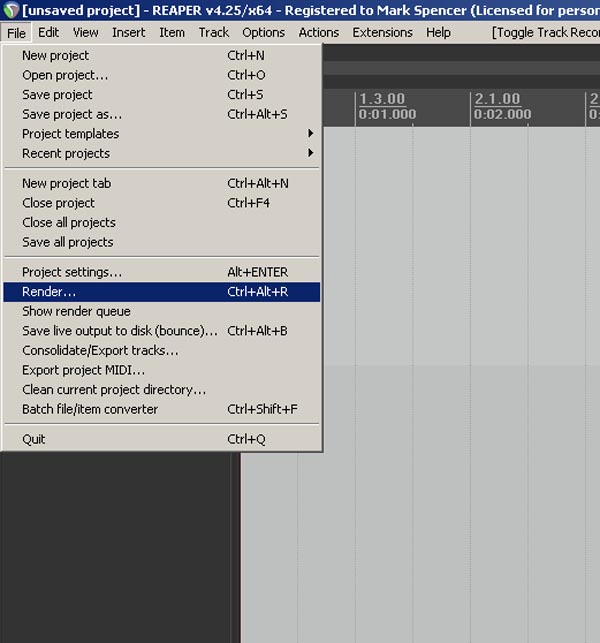Image resolution: width=600 pixels, height=643 pixels.
Task: Click timeline ruler at 1.3.00 marker
Action: click(382, 99)
